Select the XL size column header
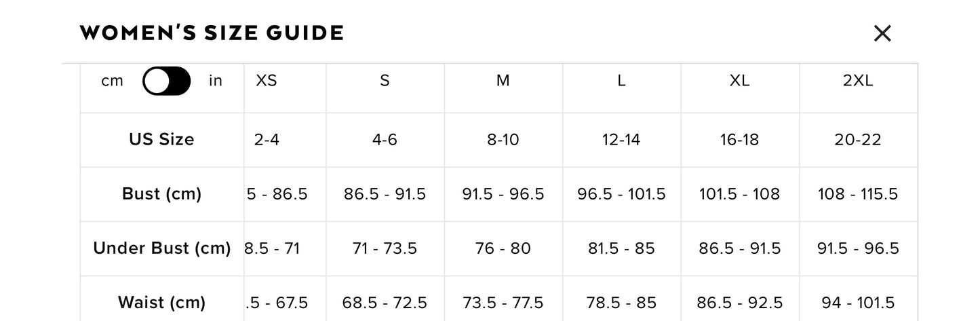980x321 pixels. point(739,81)
